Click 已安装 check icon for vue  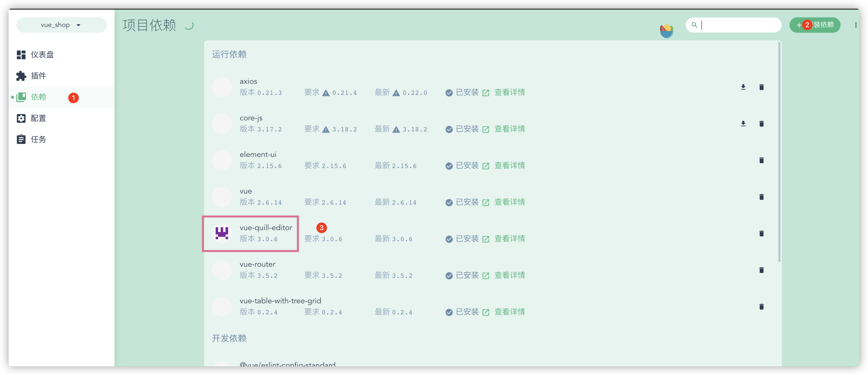click(449, 202)
